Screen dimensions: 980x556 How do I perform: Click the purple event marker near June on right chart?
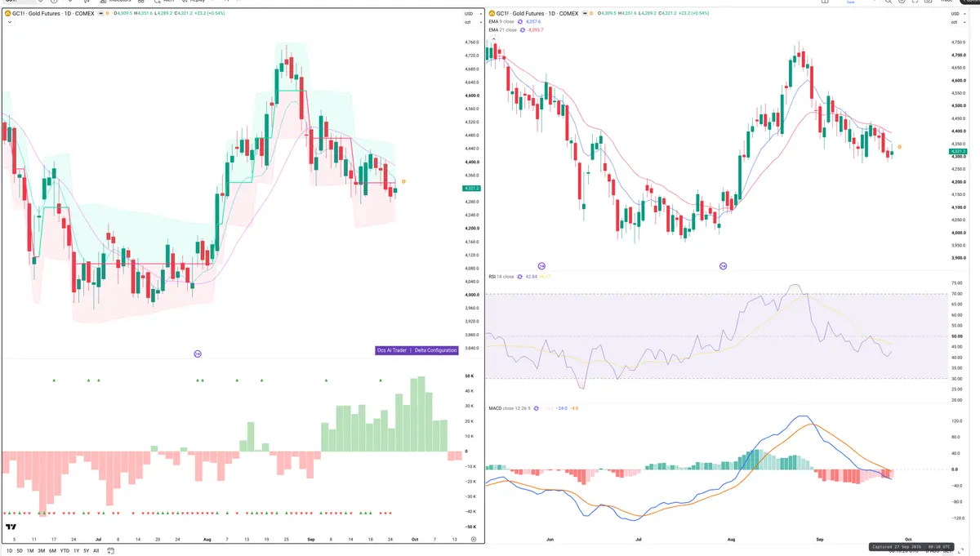tap(542, 266)
